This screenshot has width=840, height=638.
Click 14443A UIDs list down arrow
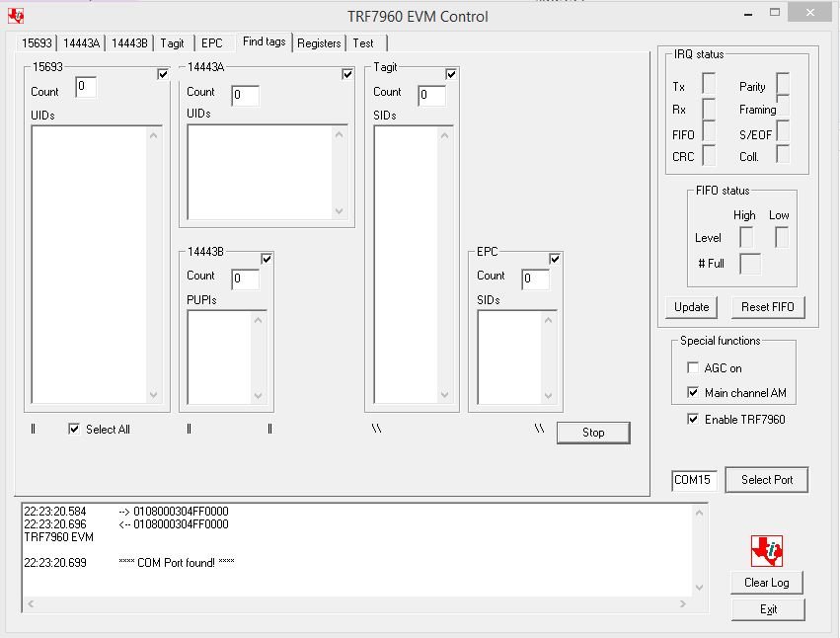click(x=340, y=210)
